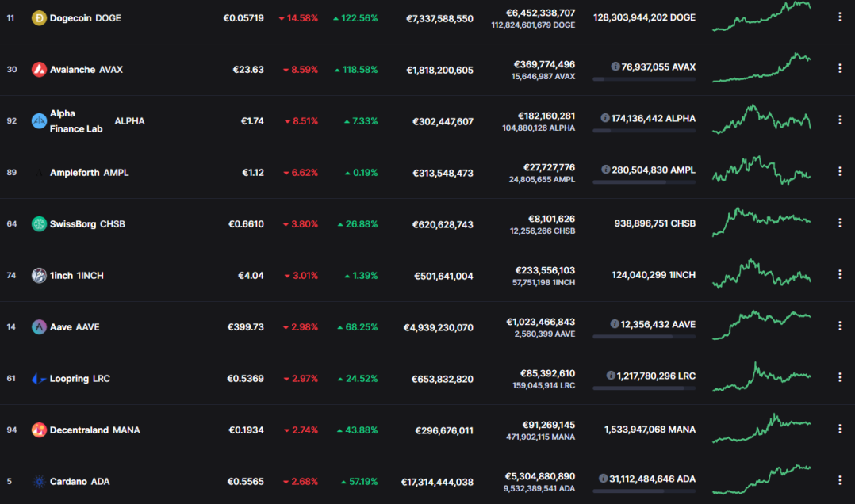Image resolution: width=855 pixels, height=504 pixels.
Task: Open the three-dot menu for Avalanche
Action: click(x=840, y=69)
